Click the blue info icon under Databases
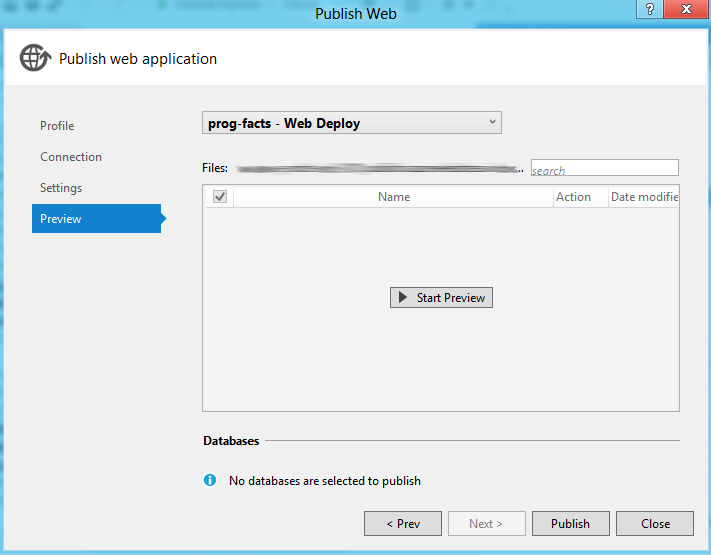This screenshot has width=711, height=555. click(x=209, y=480)
